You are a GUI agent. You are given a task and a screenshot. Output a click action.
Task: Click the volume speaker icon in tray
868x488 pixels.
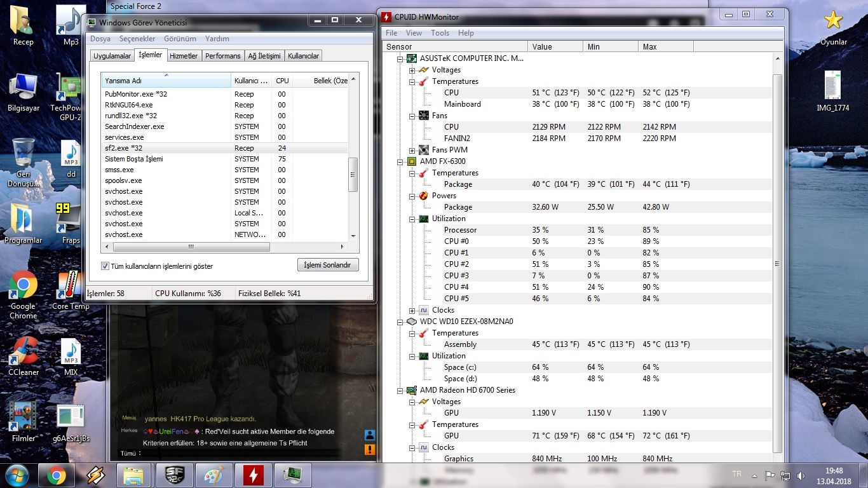(x=801, y=475)
